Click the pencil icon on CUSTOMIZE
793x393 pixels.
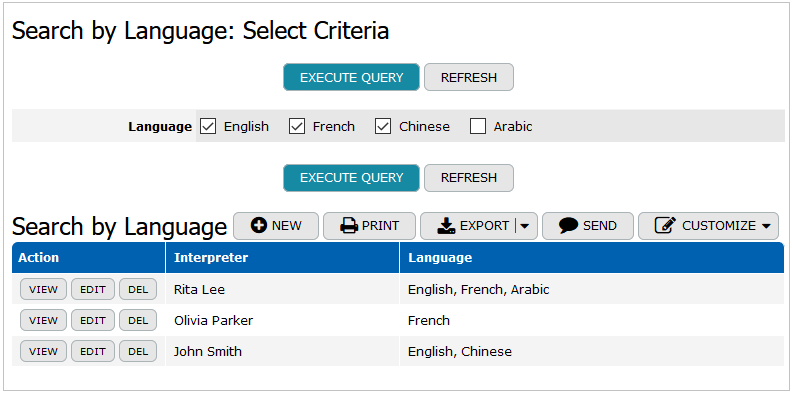pyautogui.click(x=665, y=226)
